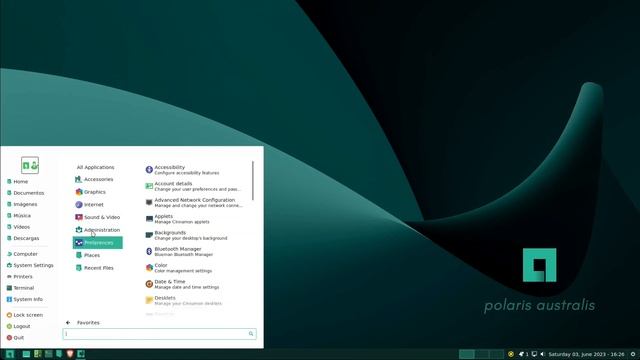Click the yellow tray icon
The height and width of the screenshot is (360, 640).
(511, 354)
